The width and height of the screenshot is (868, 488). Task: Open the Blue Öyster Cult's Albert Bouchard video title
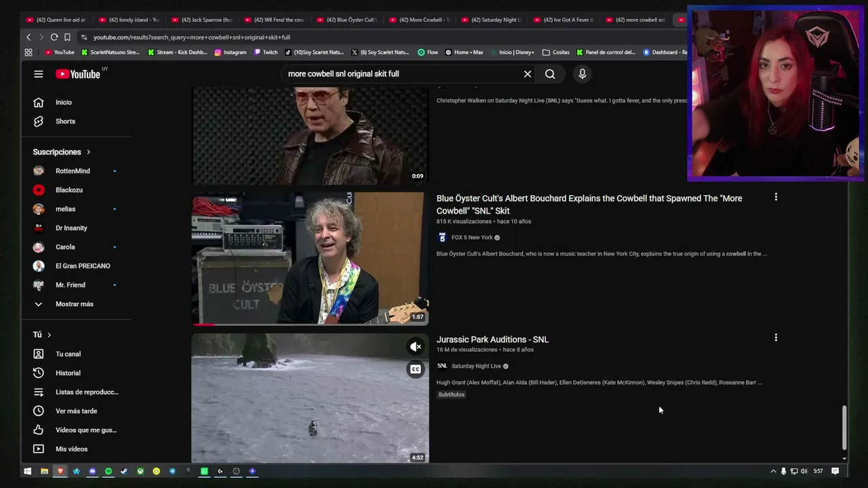pos(589,204)
